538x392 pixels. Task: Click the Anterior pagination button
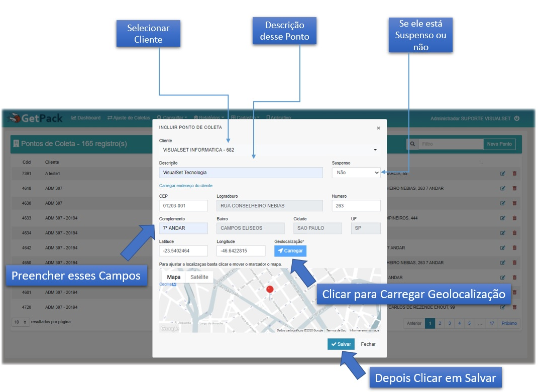point(414,323)
